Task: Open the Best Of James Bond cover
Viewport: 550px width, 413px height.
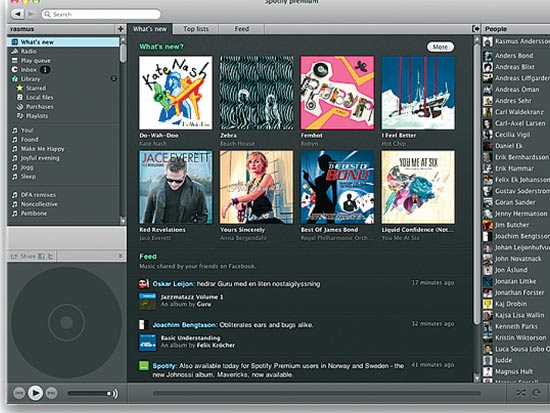Action: click(337, 187)
